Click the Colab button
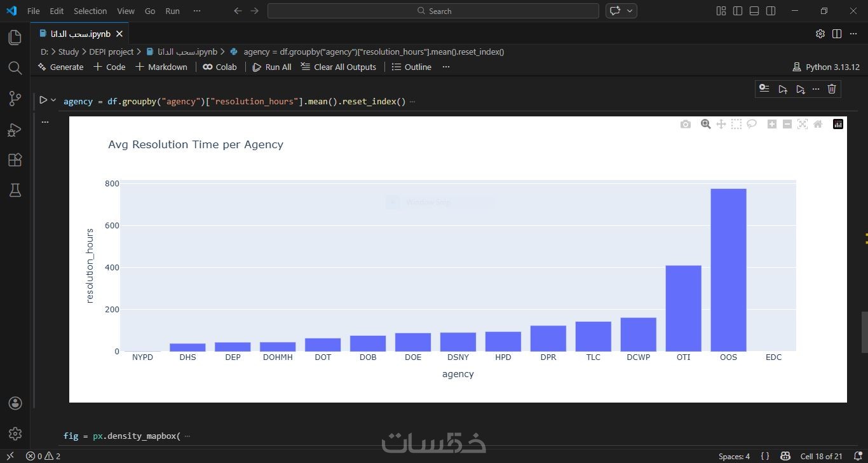The width and height of the screenshot is (868, 463). [220, 67]
